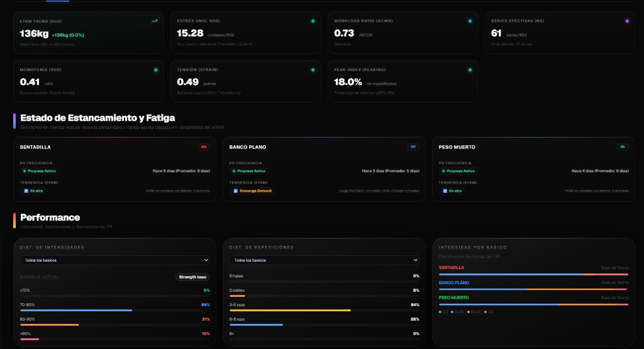Click the red SENTADILLA label in intensity panel
The width and height of the screenshot is (644, 349).
(x=452, y=268)
